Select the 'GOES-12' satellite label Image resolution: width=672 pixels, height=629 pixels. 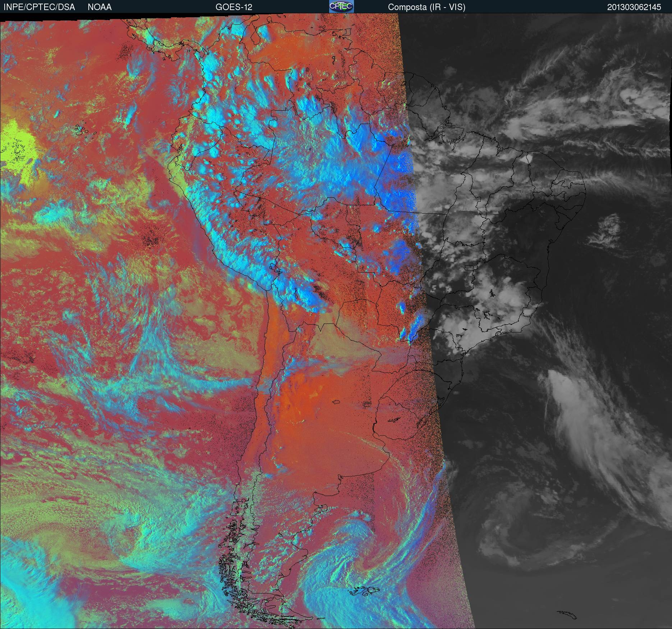234,7
